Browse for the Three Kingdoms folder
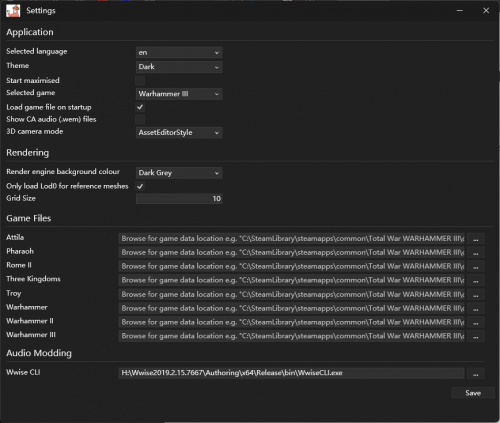The image size is (500, 423). (x=476, y=281)
